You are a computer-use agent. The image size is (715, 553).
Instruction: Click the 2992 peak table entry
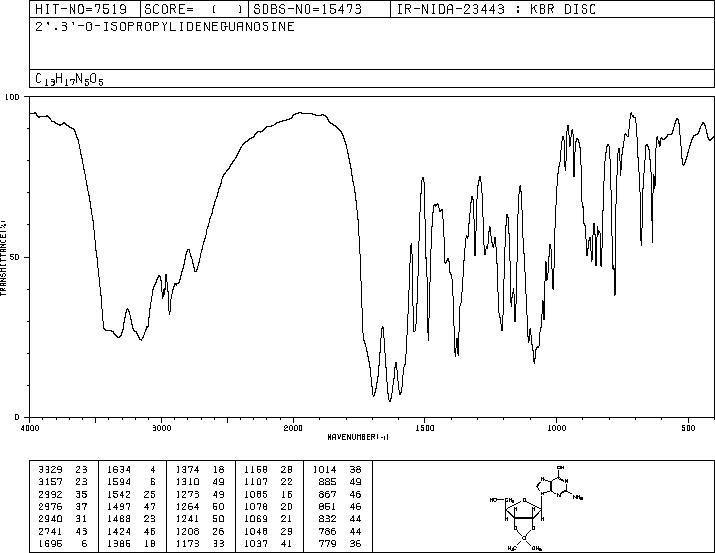click(x=50, y=494)
